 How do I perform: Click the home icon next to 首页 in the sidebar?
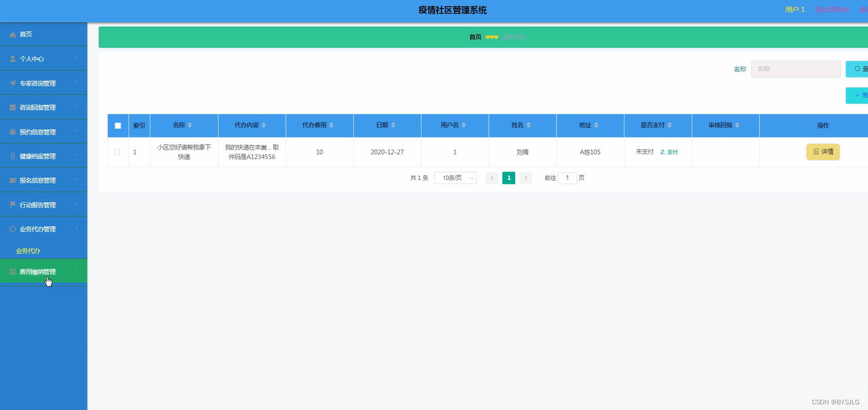click(x=12, y=35)
